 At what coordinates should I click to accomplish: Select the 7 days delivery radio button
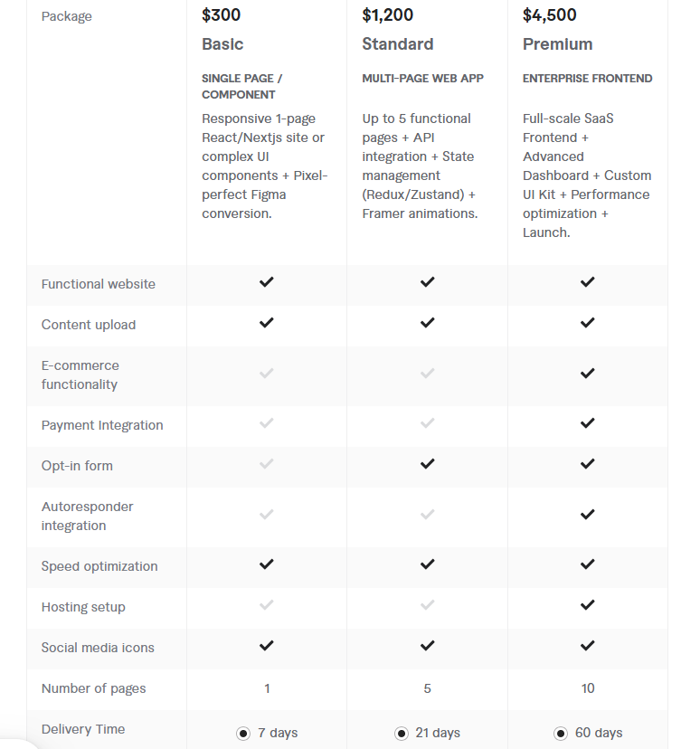(x=243, y=734)
